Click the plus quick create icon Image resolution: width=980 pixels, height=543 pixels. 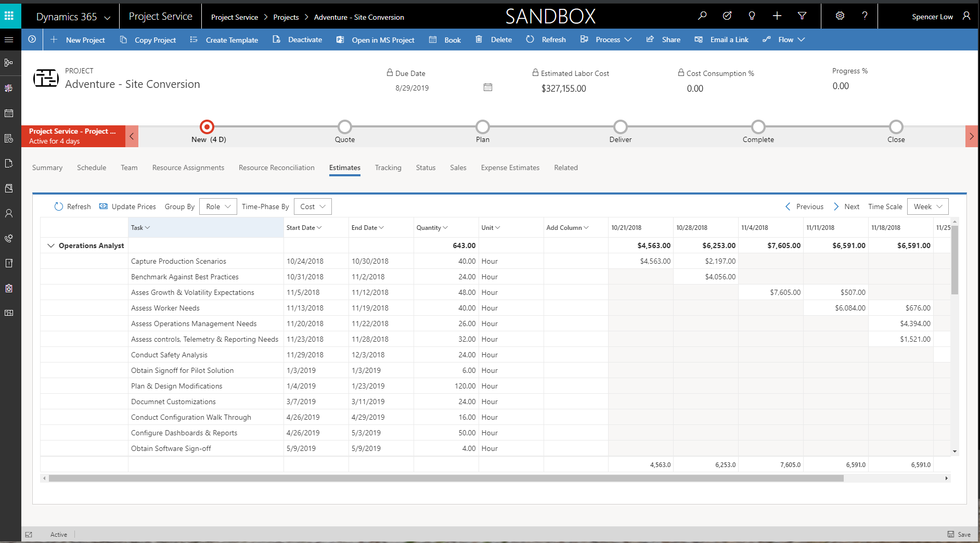pos(777,16)
